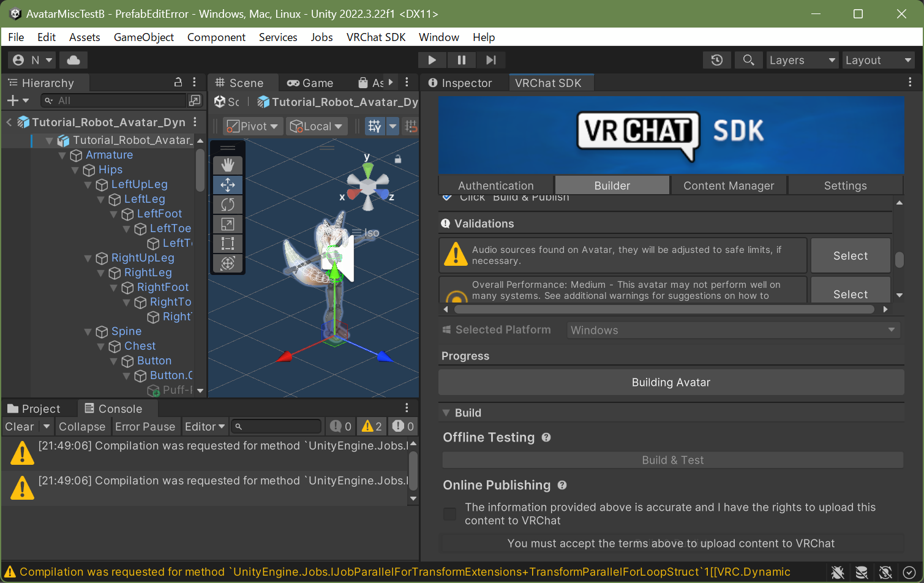Select the Hand view tool
The image size is (924, 583).
click(x=228, y=165)
